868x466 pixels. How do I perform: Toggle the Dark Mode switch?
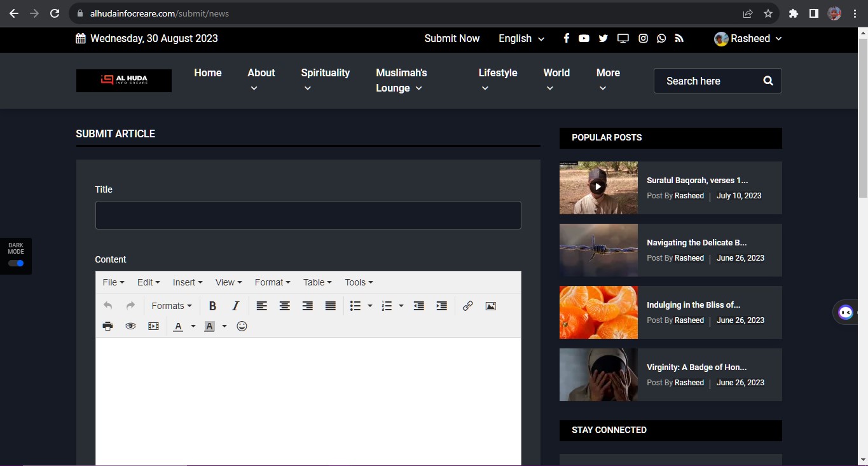point(16,263)
